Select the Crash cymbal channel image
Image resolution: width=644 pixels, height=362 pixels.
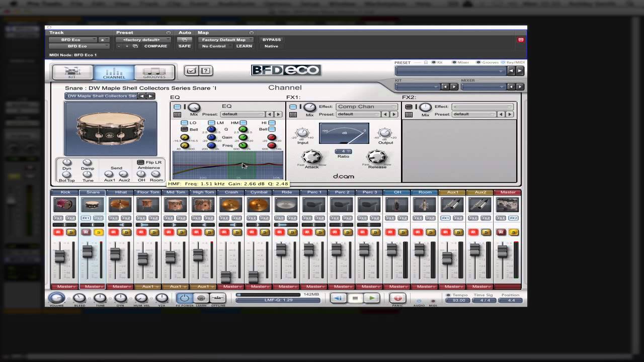coord(231,205)
